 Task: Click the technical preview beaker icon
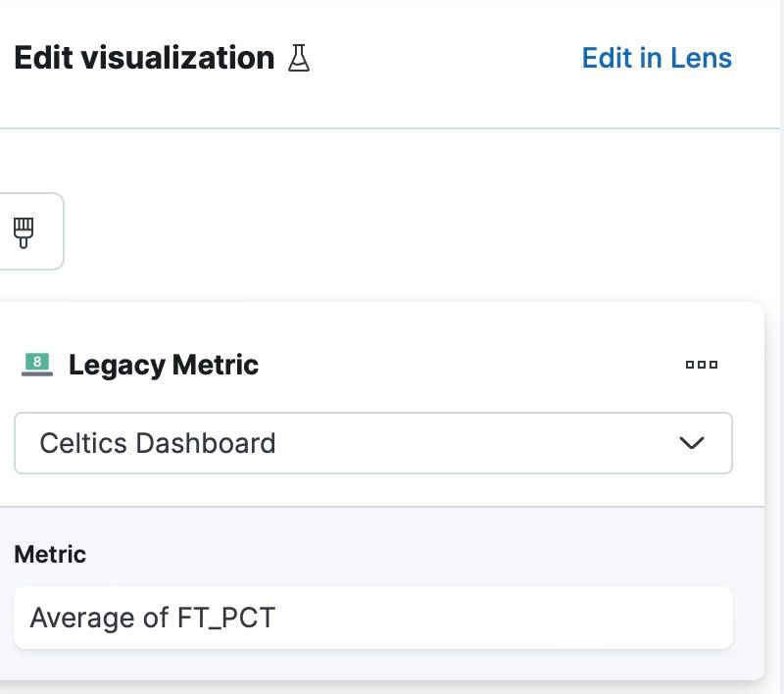[299, 59]
